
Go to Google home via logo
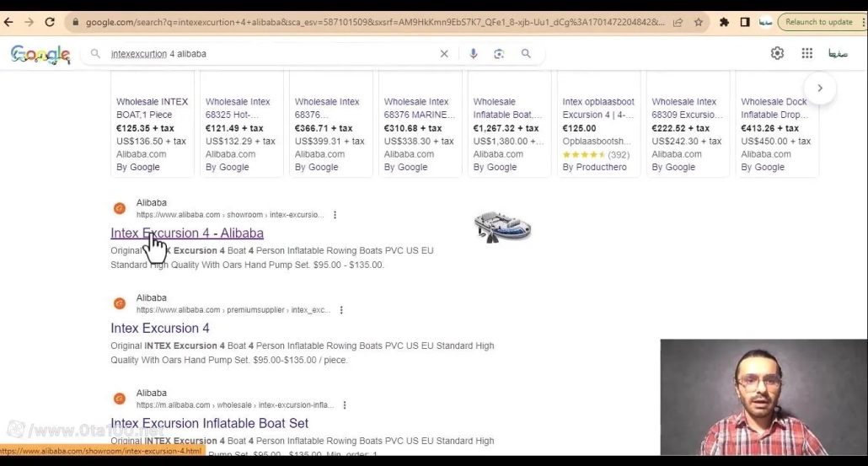[x=40, y=55]
